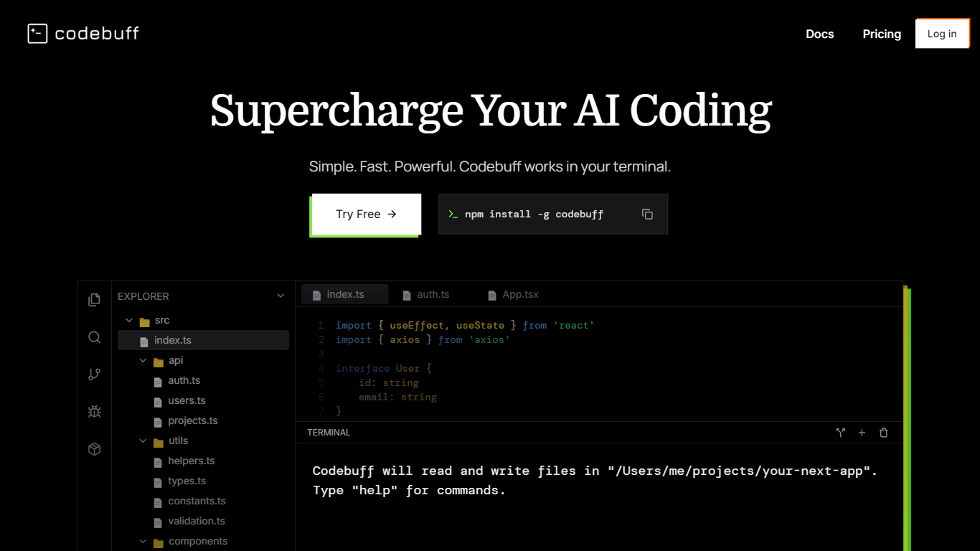Screen dimensions: 980x551
Task: Collapse the components folder chevron
Action: (143, 542)
